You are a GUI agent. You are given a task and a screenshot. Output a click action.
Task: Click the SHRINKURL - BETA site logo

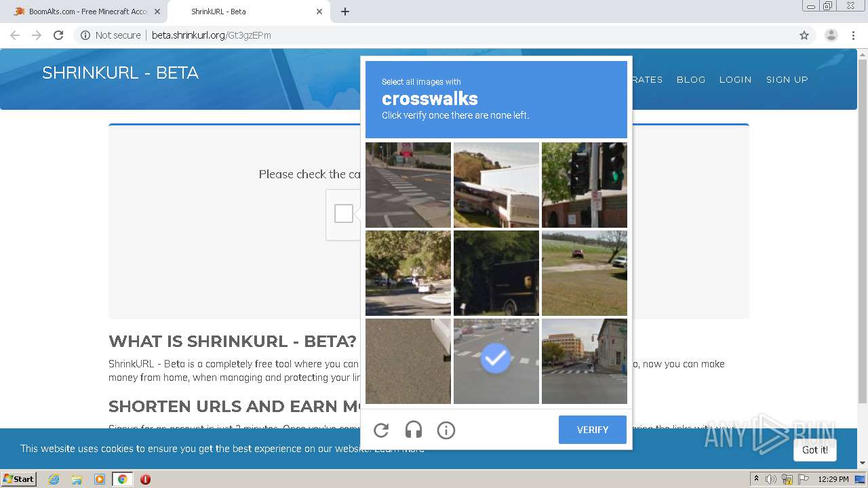point(120,73)
